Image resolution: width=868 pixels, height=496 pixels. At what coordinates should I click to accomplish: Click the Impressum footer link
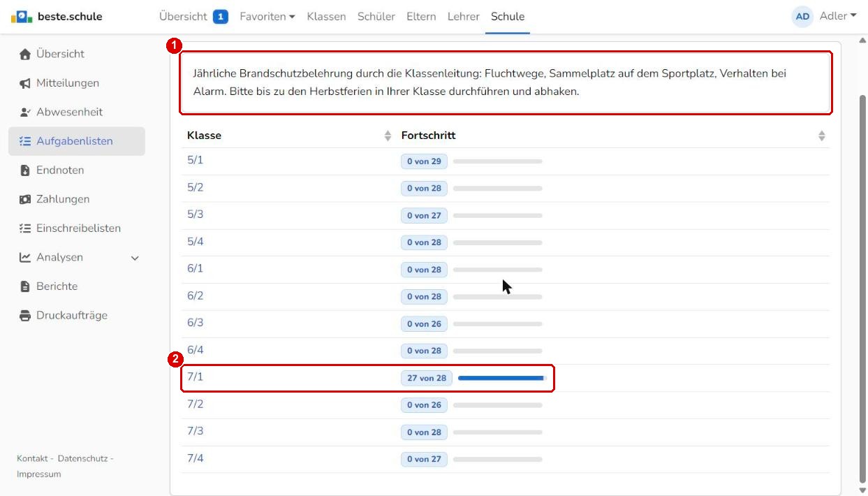[x=38, y=474]
